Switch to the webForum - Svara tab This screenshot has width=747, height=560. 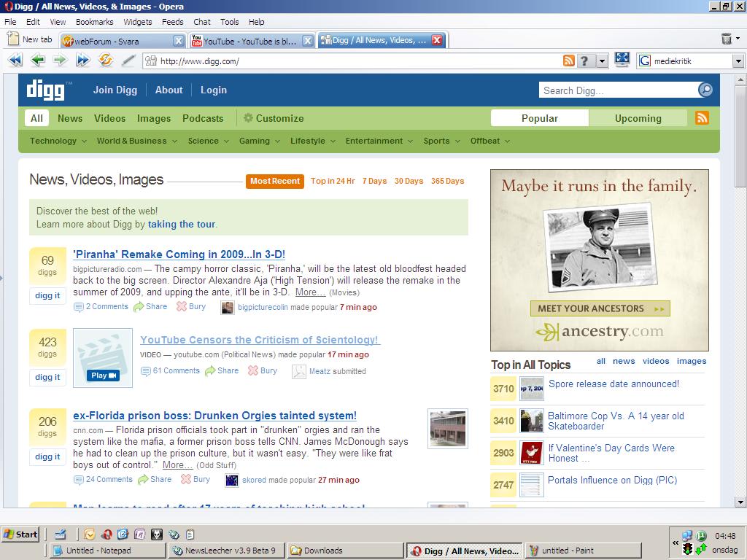tap(123, 41)
